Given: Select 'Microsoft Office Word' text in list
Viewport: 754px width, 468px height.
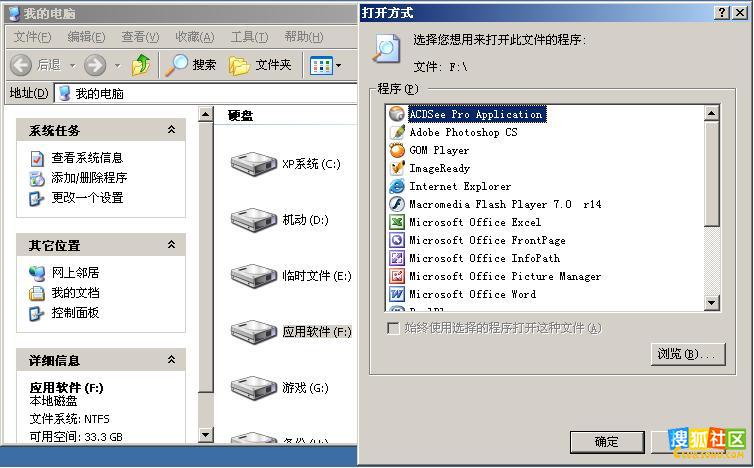Looking at the screenshot, I should pos(472,294).
